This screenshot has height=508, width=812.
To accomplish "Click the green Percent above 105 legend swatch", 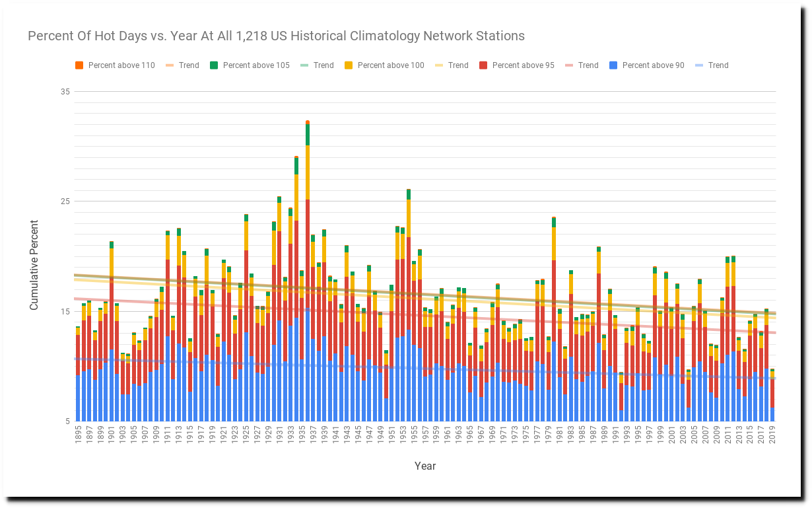I will pyautogui.click(x=214, y=65).
